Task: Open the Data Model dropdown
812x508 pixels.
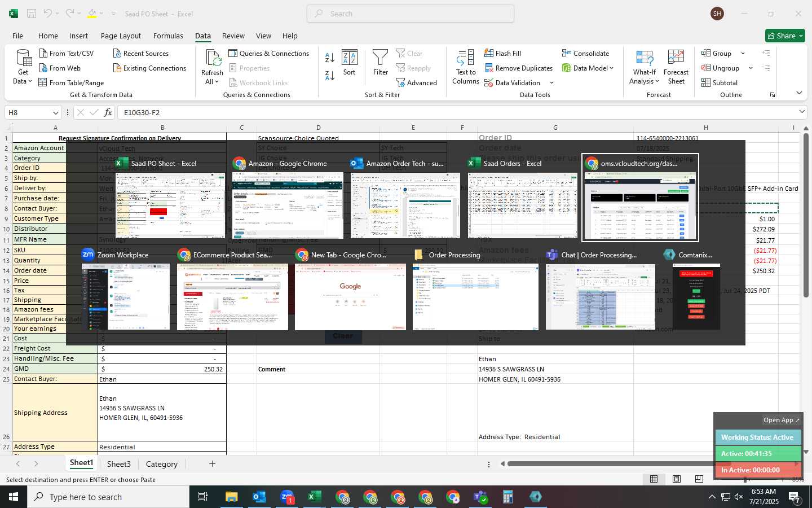Action: pyautogui.click(x=588, y=68)
